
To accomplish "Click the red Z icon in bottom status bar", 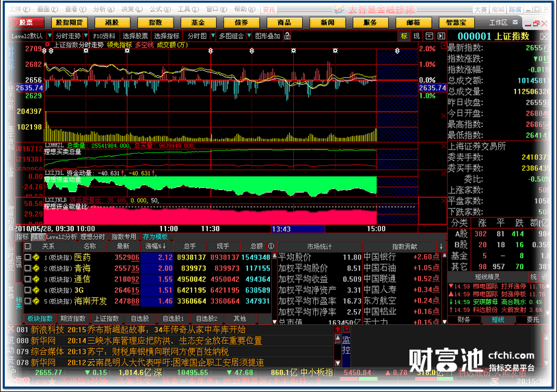I will pyautogui.click(x=494, y=381).
